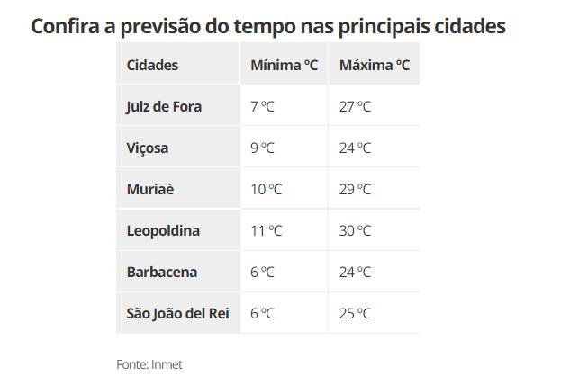Viewport: 588px width, 385px height.
Task: Click the Mínima °C column header
Action: coord(284,65)
